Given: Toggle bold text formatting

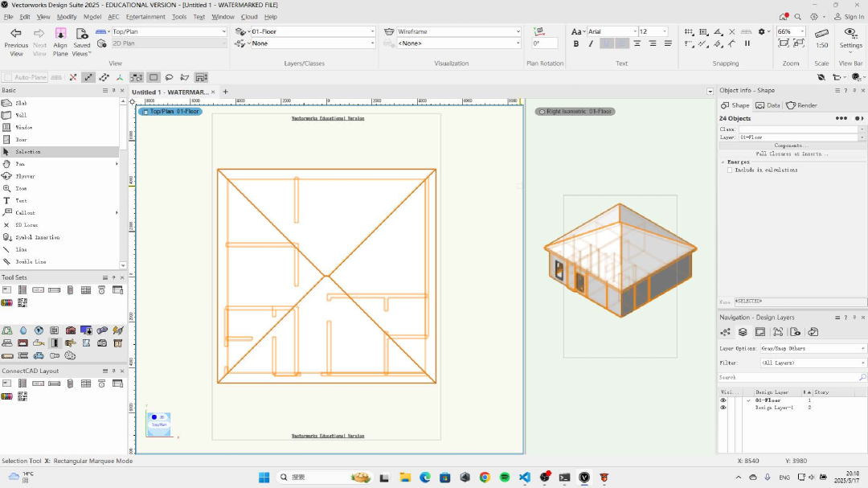Looking at the screenshot, I should (576, 43).
